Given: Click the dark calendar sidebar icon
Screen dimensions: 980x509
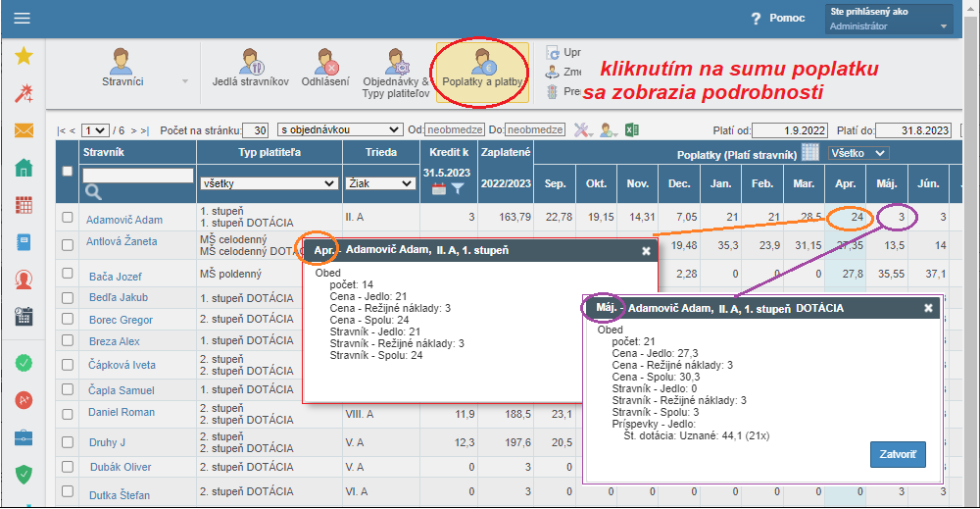Looking at the screenshot, I should (24, 317).
